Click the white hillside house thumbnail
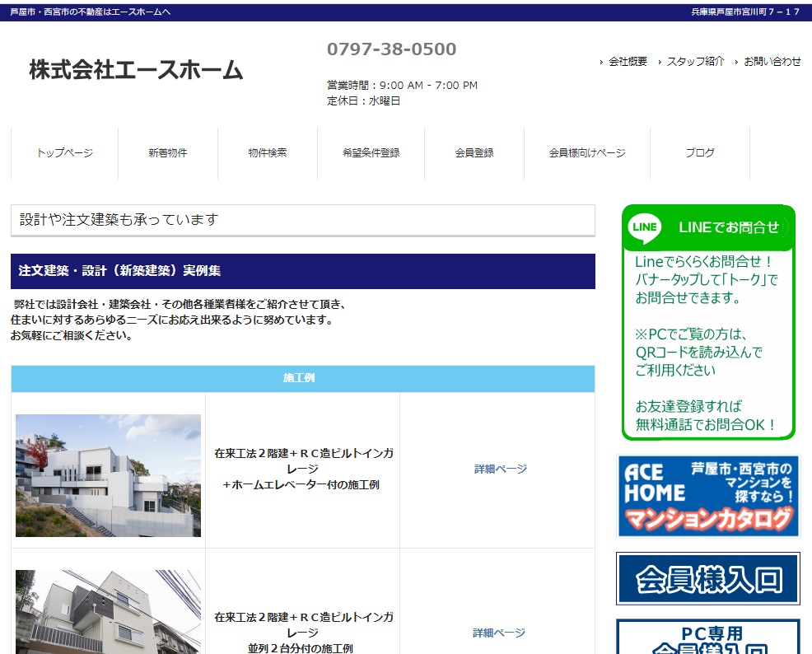Image resolution: width=812 pixels, height=654 pixels. 108,475
